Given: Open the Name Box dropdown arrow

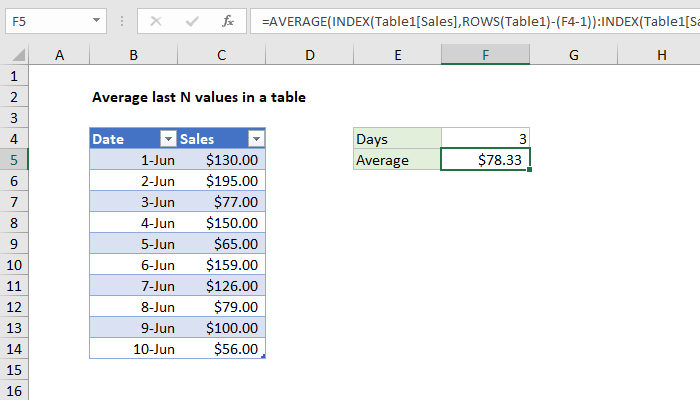Looking at the screenshot, I should 95,19.
